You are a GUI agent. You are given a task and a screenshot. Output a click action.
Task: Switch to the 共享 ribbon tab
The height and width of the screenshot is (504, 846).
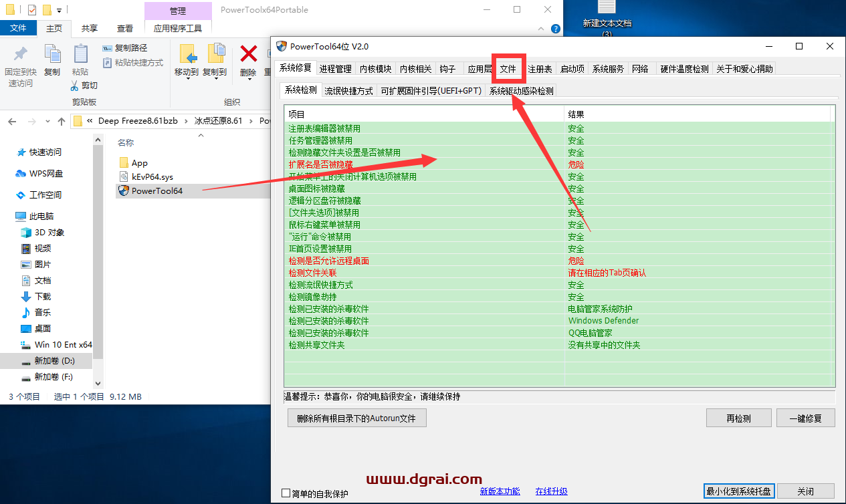pos(89,28)
